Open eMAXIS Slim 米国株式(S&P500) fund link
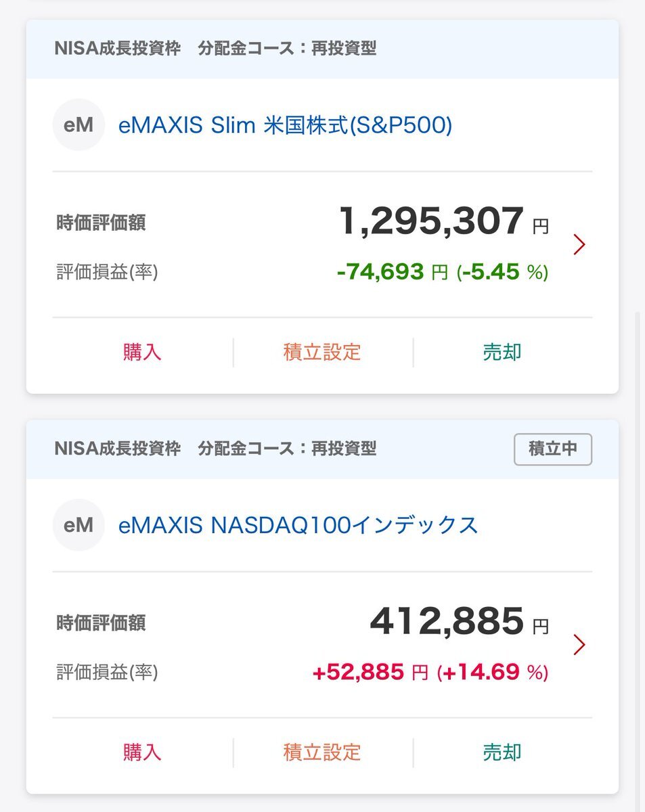Viewport: 645px width, 812px height. [285, 125]
